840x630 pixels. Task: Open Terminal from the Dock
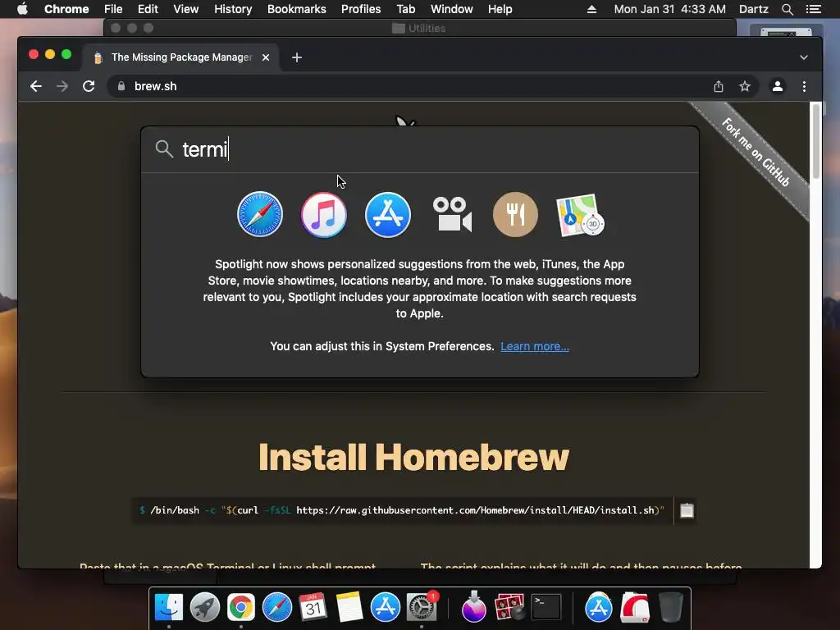click(x=546, y=607)
